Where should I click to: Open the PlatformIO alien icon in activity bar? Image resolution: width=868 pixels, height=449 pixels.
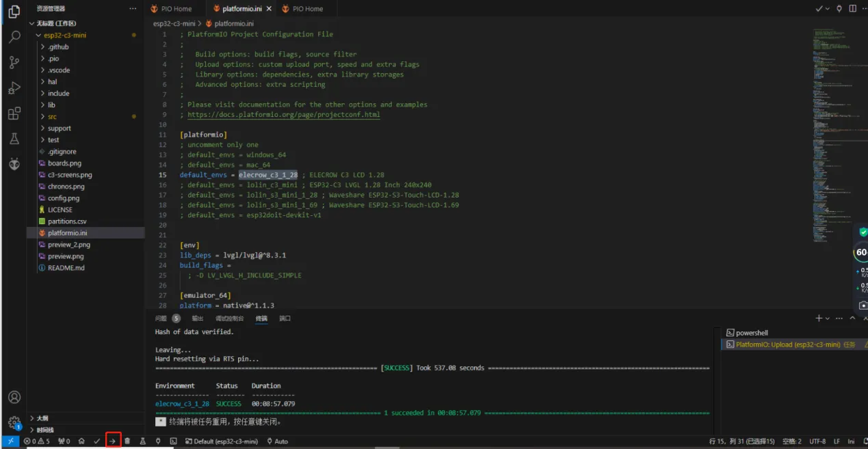pos(14,164)
